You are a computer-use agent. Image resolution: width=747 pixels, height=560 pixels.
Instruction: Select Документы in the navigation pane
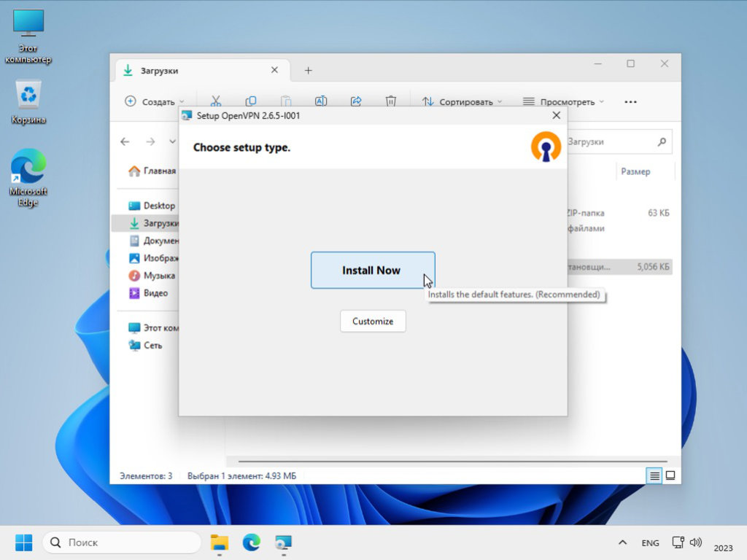click(x=154, y=241)
